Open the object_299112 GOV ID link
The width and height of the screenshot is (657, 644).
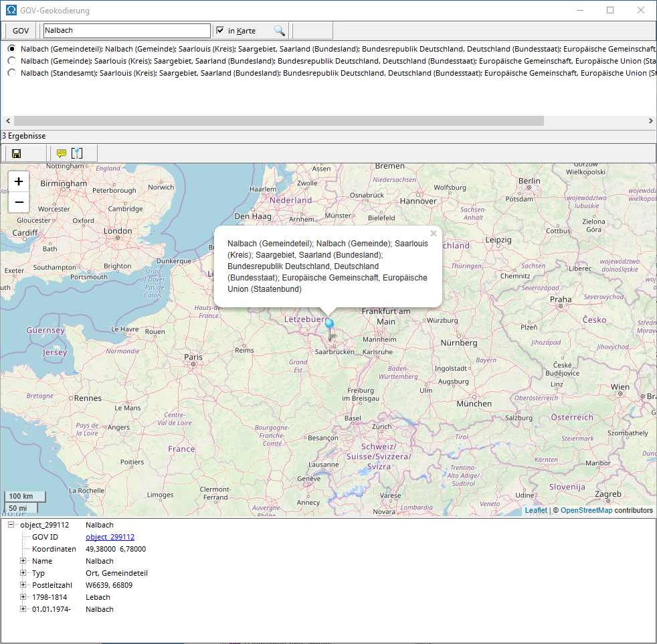[110, 537]
